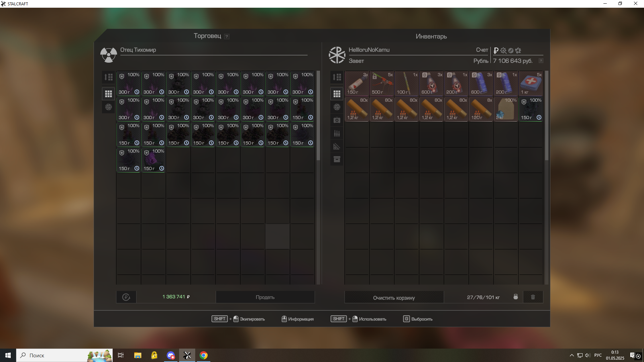Select the 5x first aid kit item
644x362 pixels.
coord(531,83)
